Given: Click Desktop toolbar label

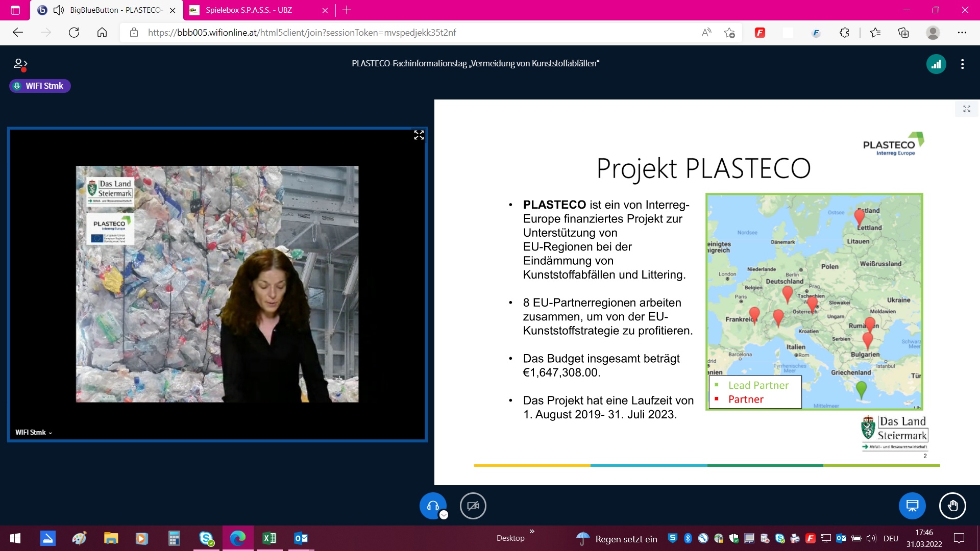Looking at the screenshot, I should [x=510, y=538].
